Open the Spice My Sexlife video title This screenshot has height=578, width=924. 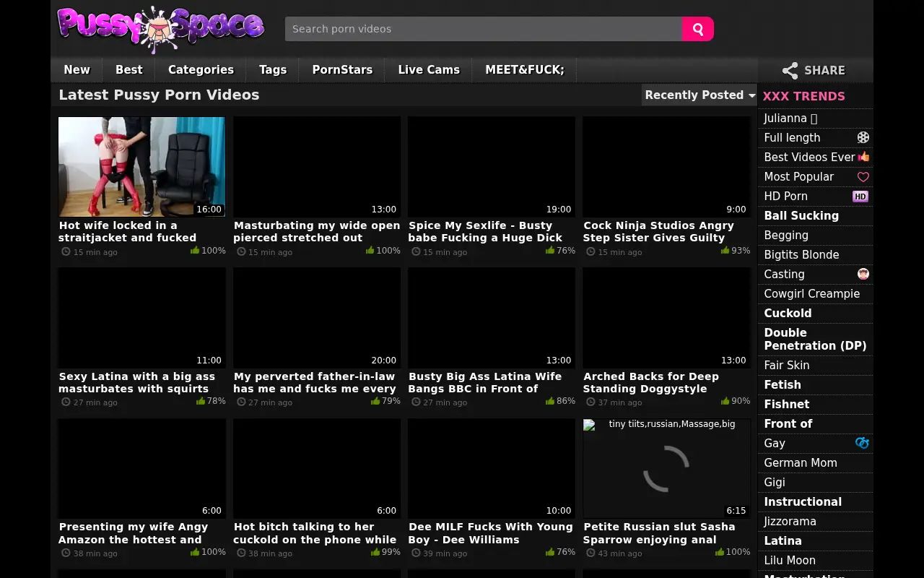coord(485,231)
